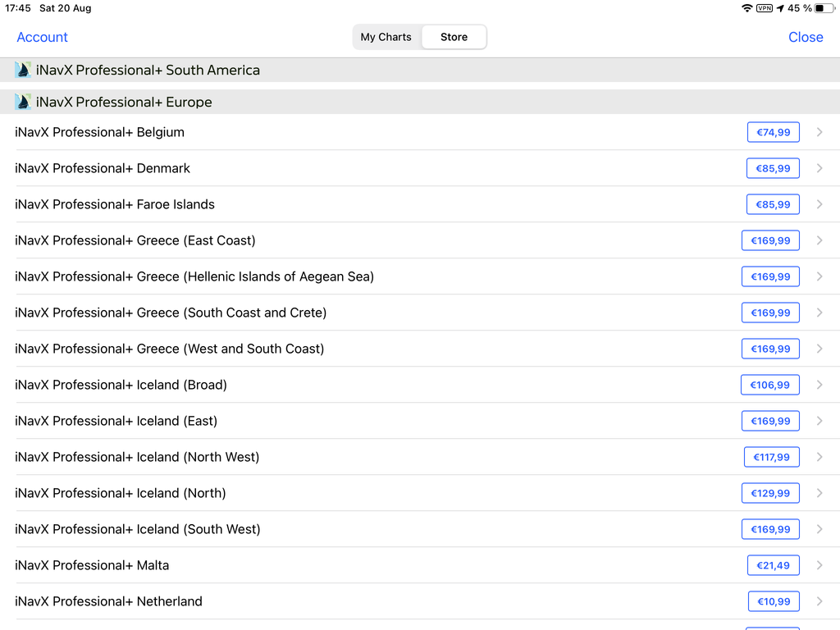Tap the 17:45 clock in status bar
This screenshot has width=840, height=630.
pyautogui.click(x=18, y=8)
